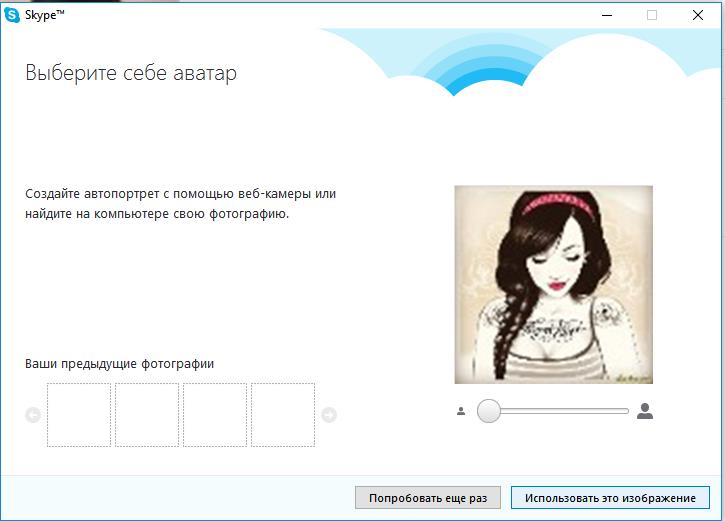This screenshot has width=725, height=521.
Task: Select the second empty previous photo slot
Action: (147, 415)
